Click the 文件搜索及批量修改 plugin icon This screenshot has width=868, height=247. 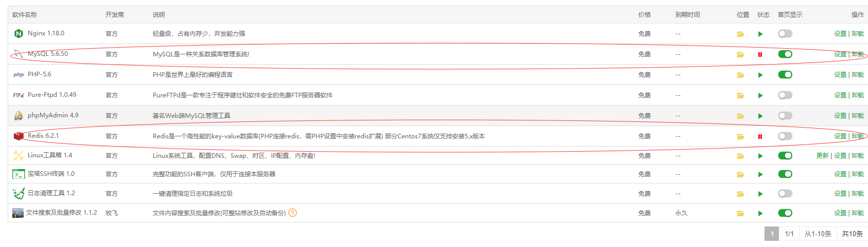pyautogui.click(x=18, y=213)
